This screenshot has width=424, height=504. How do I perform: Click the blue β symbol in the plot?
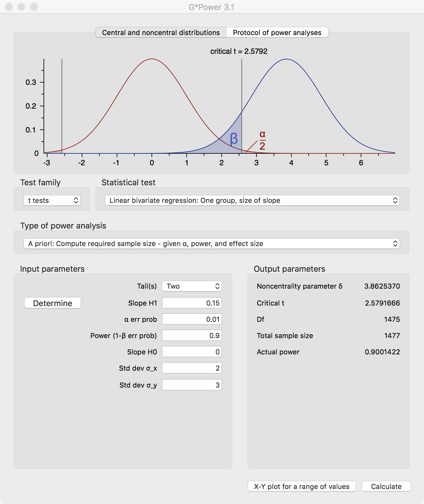(234, 139)
